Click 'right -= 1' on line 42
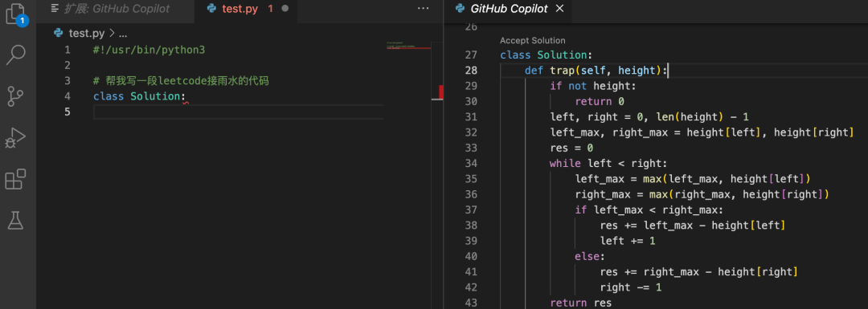The width and height of the screenshot is (868, 309). pos(631,287)
